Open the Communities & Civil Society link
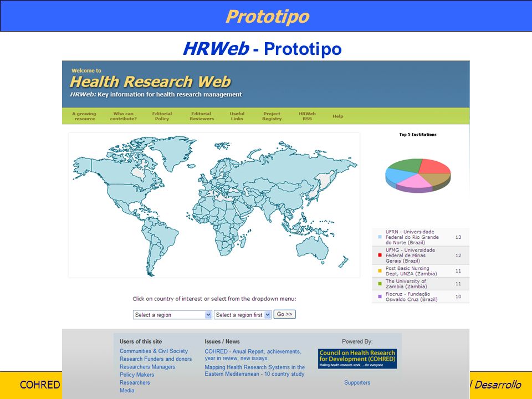 coord(154,351)
